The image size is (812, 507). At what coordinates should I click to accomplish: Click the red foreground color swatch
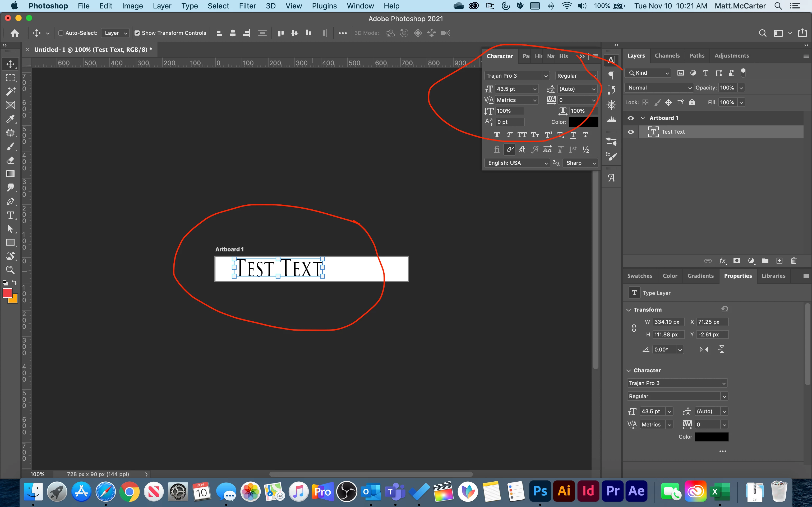(7, 293)
